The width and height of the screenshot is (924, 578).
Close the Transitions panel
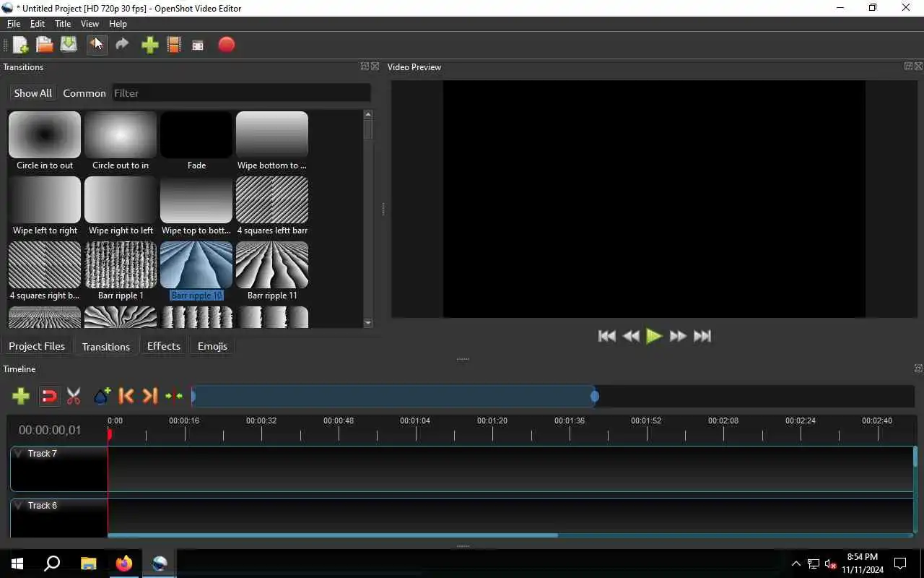[375, 66]
